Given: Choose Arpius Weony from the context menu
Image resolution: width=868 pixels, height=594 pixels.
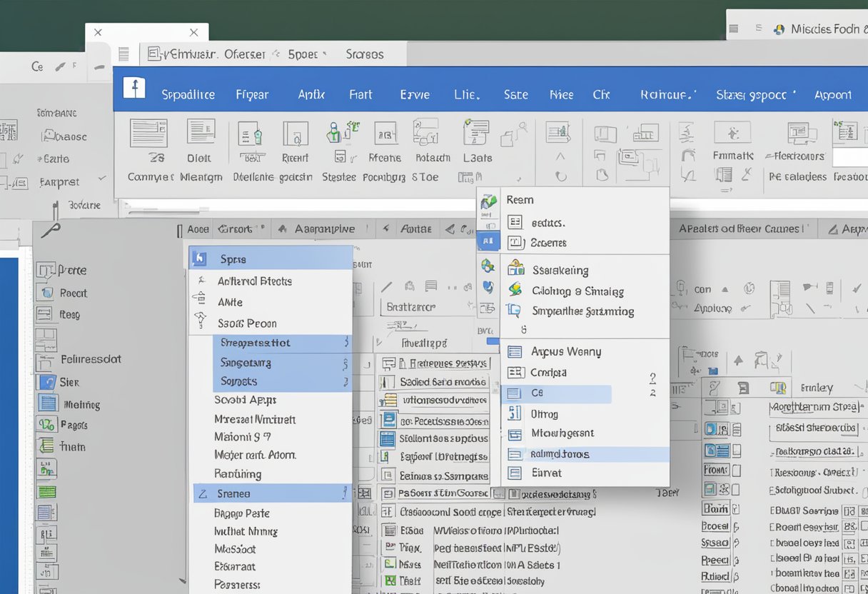Looking at the screenshot, I should pyautogui.click(x=565, y=351).
